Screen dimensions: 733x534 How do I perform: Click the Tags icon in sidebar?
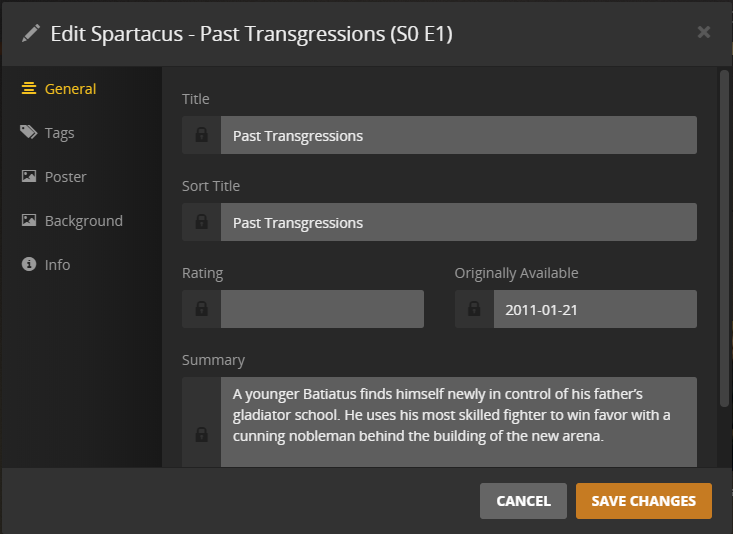(x=28, y=132)
